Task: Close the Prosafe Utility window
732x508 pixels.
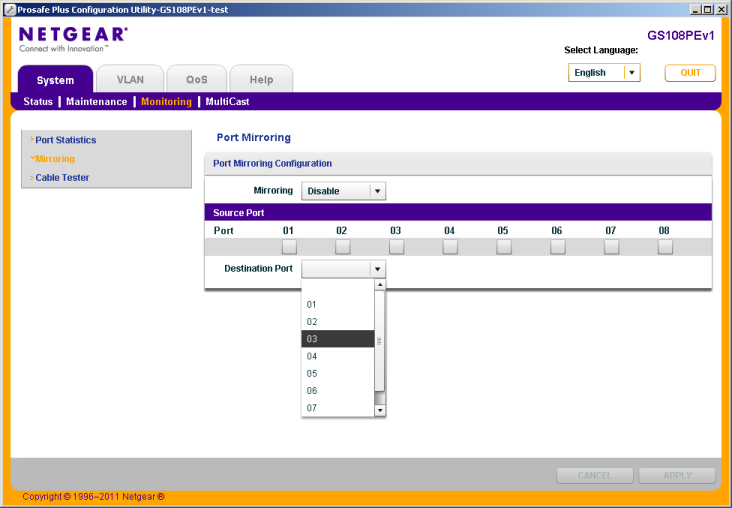Action: point(720,9)
